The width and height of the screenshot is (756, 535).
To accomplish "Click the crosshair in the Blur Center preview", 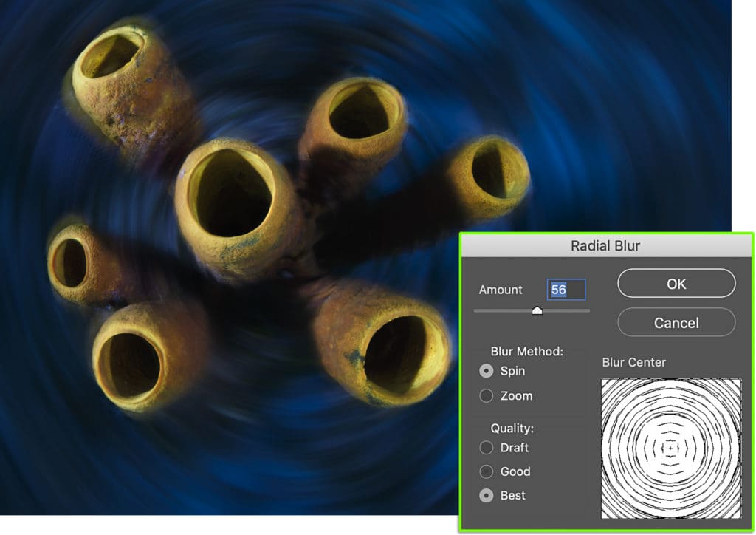I will point(670,449).
